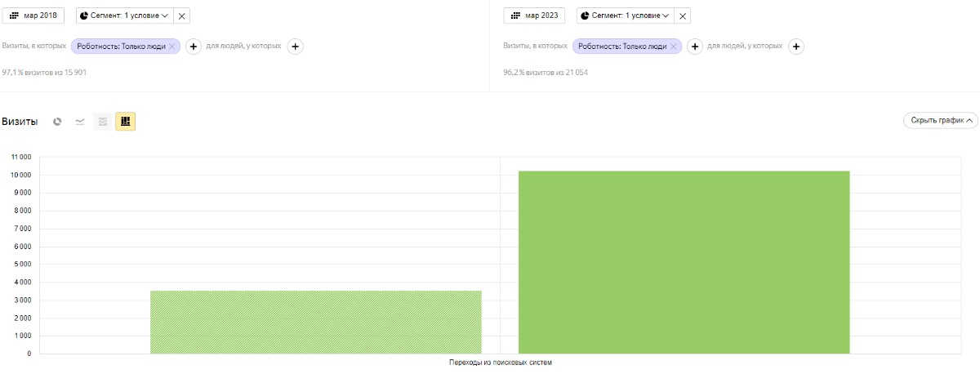
Task: Expand the right Сегмент: 1 условие dropdown
Action: coord(625,16)
